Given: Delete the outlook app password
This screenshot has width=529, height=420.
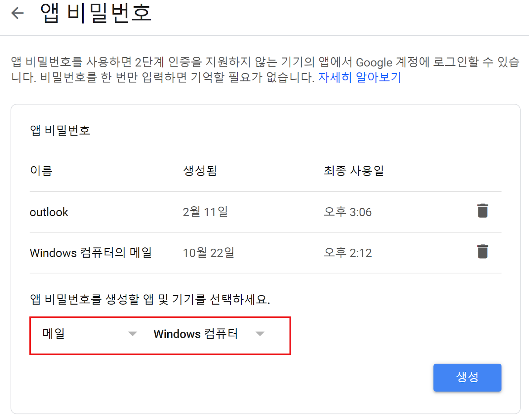Looking at the screenshot, I should coord(482,211).
